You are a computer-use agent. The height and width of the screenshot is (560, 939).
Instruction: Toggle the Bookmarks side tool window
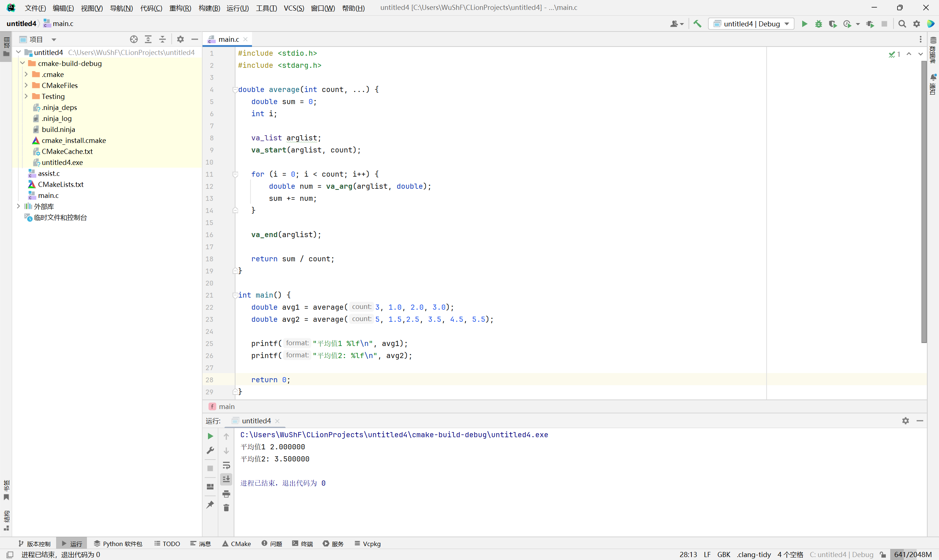coord(6,490)
